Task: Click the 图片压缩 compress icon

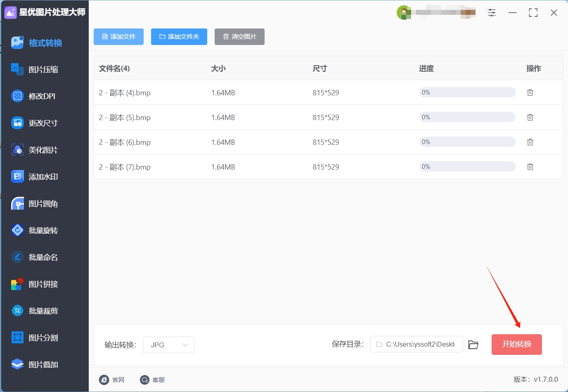Action: (17, 69)
